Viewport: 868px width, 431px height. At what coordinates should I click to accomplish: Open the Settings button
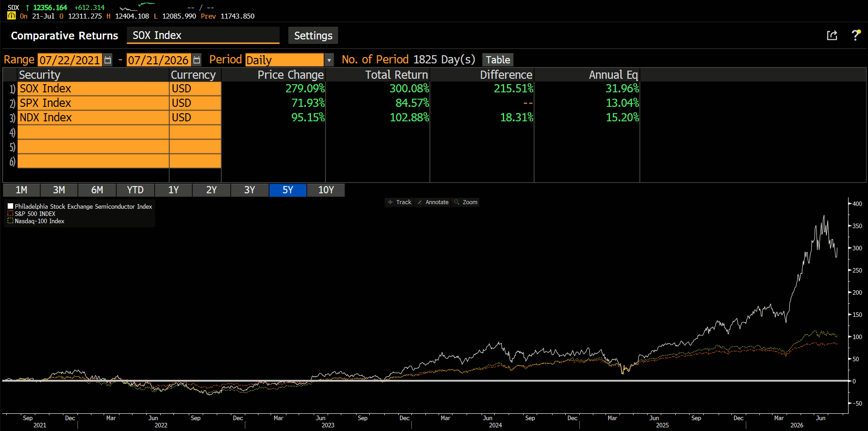tap(313, 35)
